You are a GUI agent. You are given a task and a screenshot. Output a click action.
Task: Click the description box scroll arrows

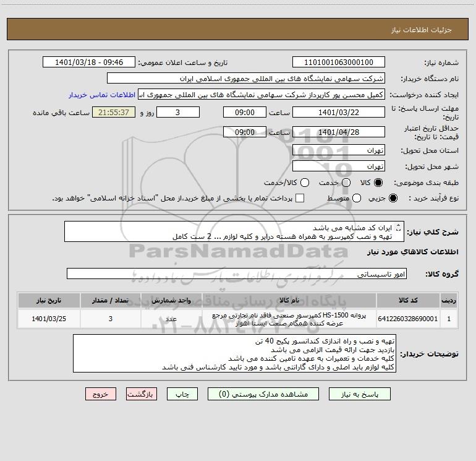coord(399,228)
